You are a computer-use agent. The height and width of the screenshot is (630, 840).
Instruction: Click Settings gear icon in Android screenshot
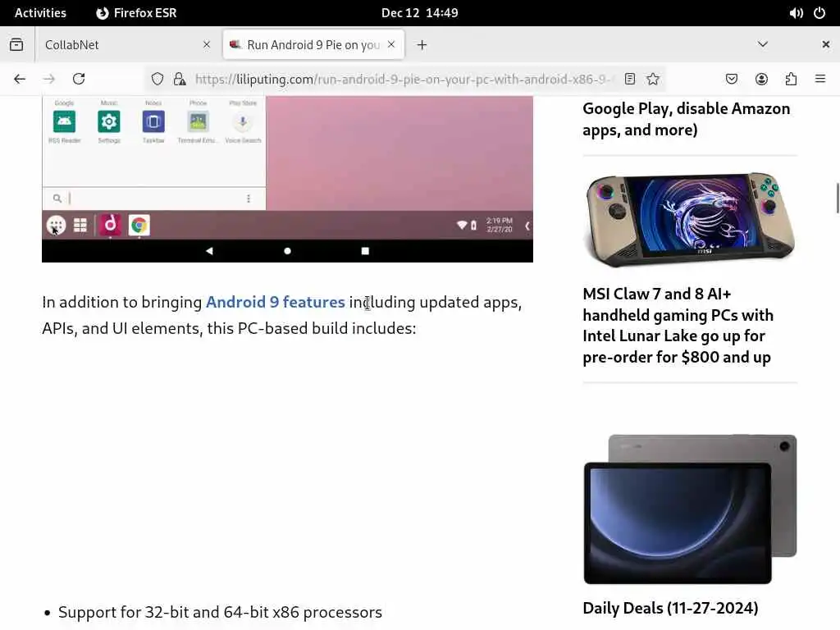tap(109, 121)
